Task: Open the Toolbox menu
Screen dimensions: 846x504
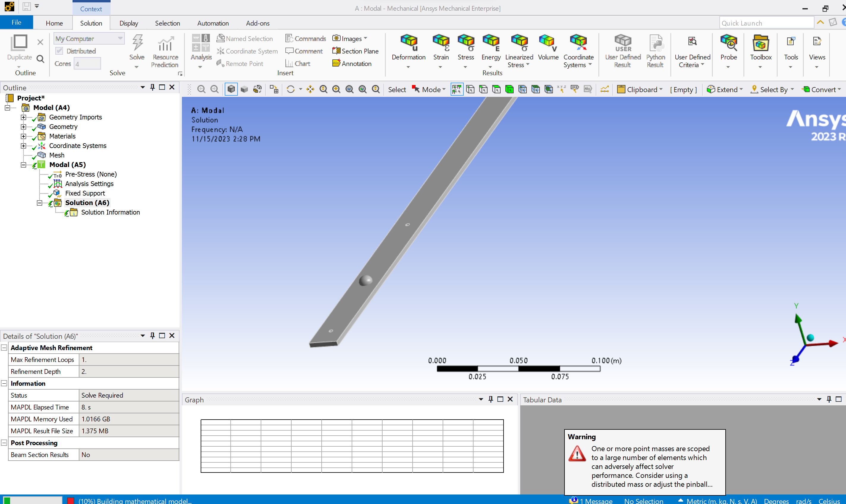Action: coord(761,51)
